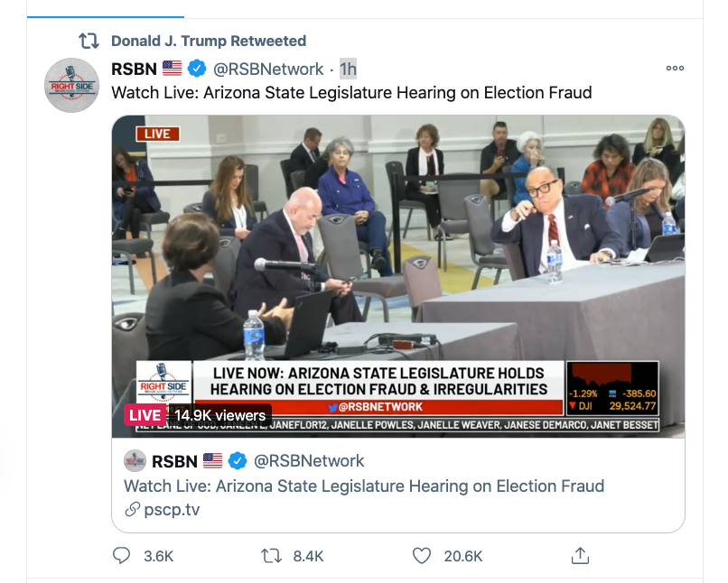The height and width of the screenshot is (583, 728).
Task: Click the card title about Election Fraud
Action: coord(363,486)
